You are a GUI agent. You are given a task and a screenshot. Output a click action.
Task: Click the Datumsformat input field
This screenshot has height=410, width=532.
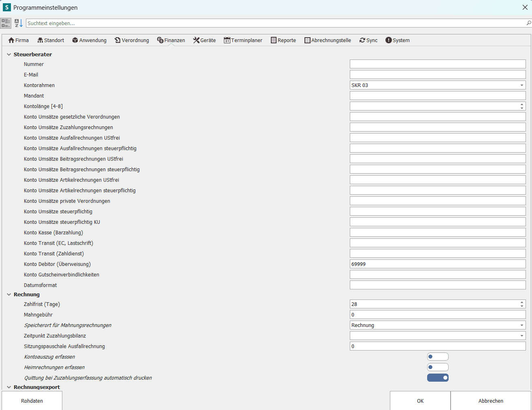pyautogui.click(x=438, y=285)
